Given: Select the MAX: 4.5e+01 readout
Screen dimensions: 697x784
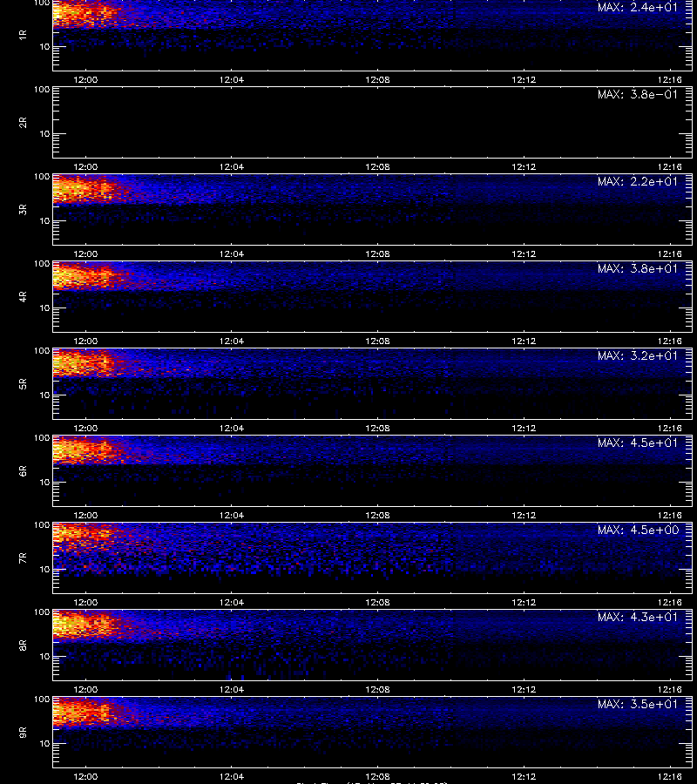Looking at the screenshot, I should (x=638, y=443).
